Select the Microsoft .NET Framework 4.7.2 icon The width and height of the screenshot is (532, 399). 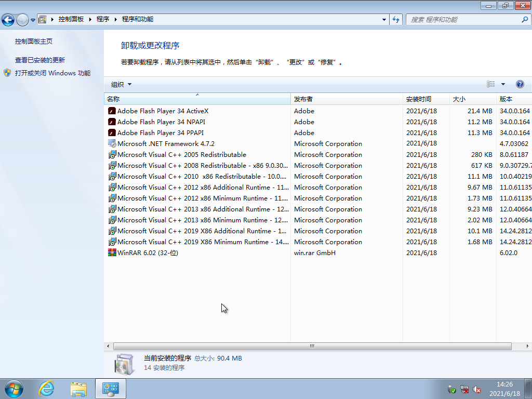[111, 143]
